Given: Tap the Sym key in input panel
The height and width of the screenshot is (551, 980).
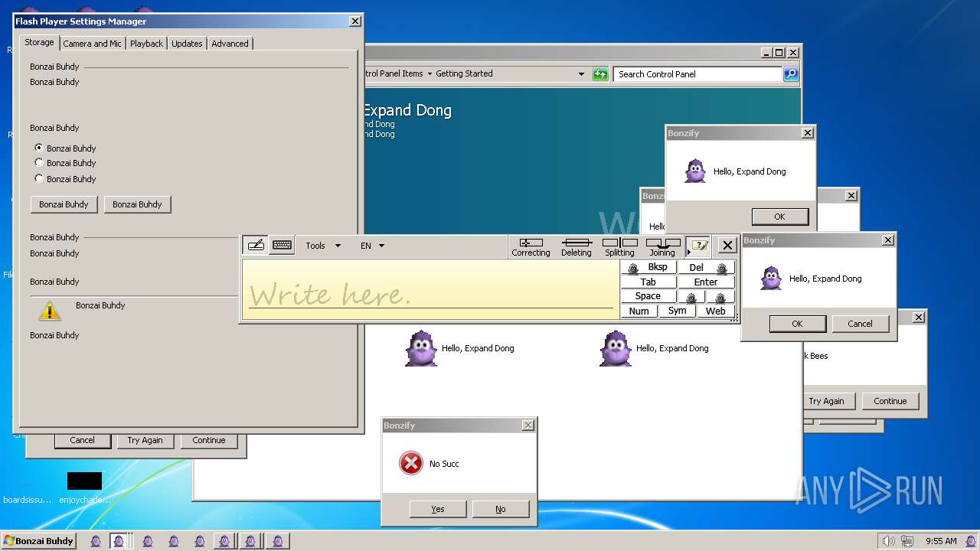Looking at the screenshot, I should pos(678,311).
